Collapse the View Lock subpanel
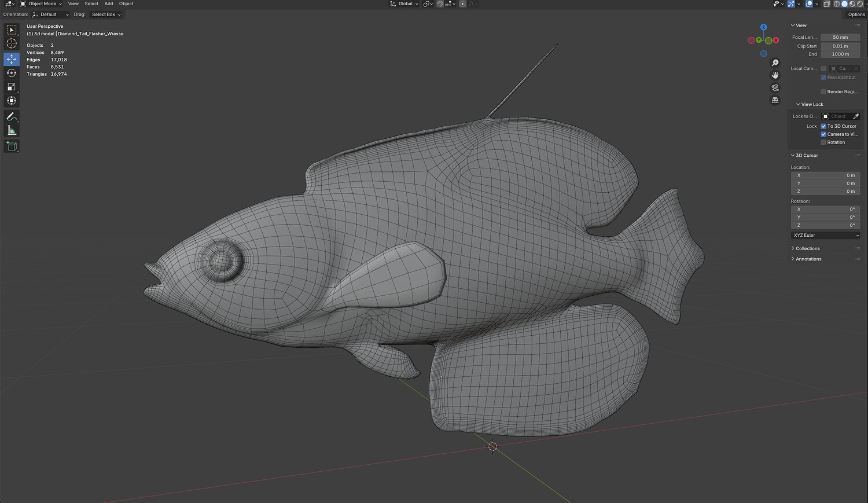The height and width of the screenshot is (503, 868). pos(810,105)
